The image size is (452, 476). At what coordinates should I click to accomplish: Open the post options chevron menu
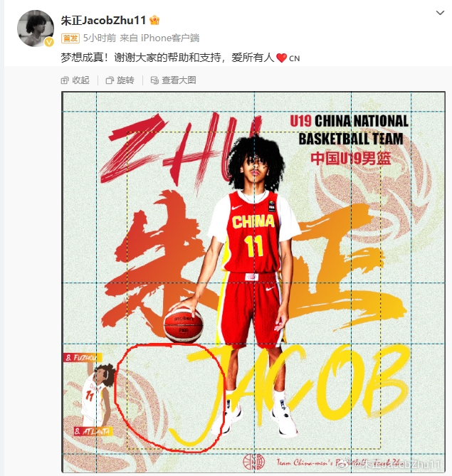440,13
